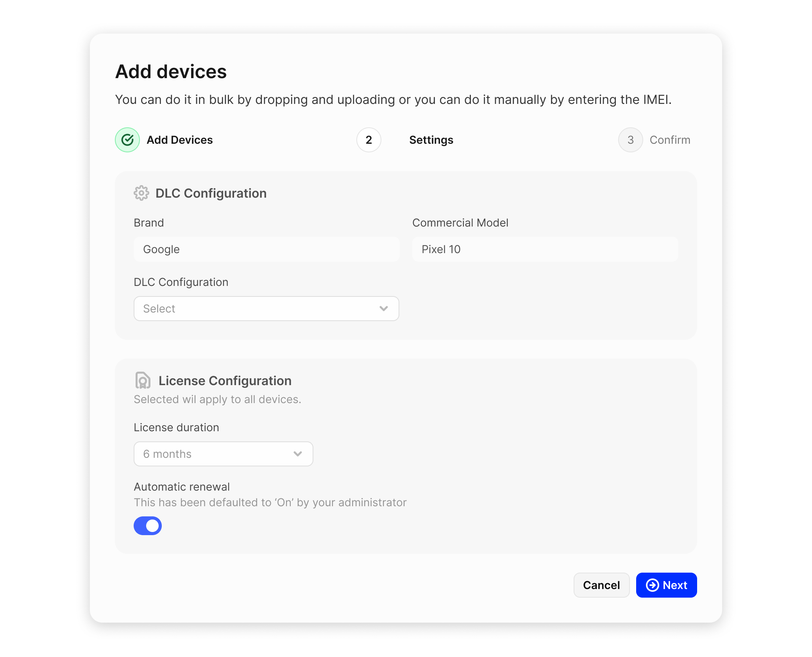Click the Commercial Model field Pixel 10
This screenshot has height=657, width=812.
545,249
